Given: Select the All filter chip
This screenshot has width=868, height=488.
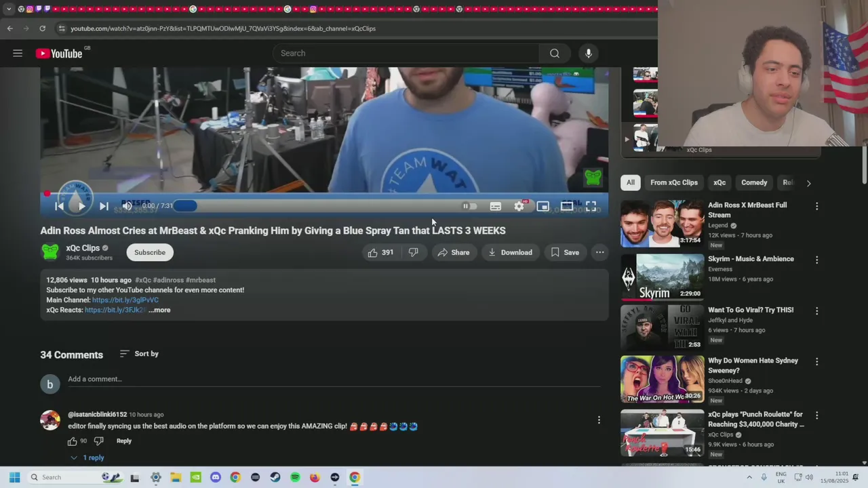Looking at the screenshot, I should coord(631,182).
